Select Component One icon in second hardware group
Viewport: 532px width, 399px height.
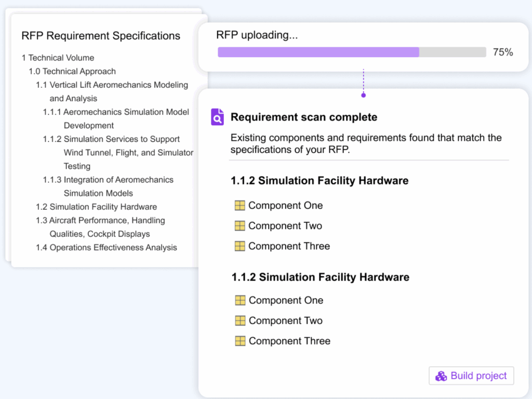(240, 300)
